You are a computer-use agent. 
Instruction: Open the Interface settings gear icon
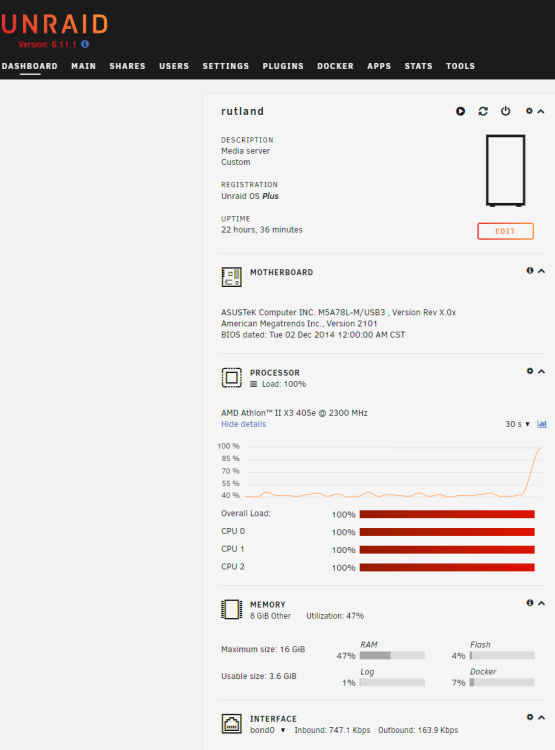[530, 717]
